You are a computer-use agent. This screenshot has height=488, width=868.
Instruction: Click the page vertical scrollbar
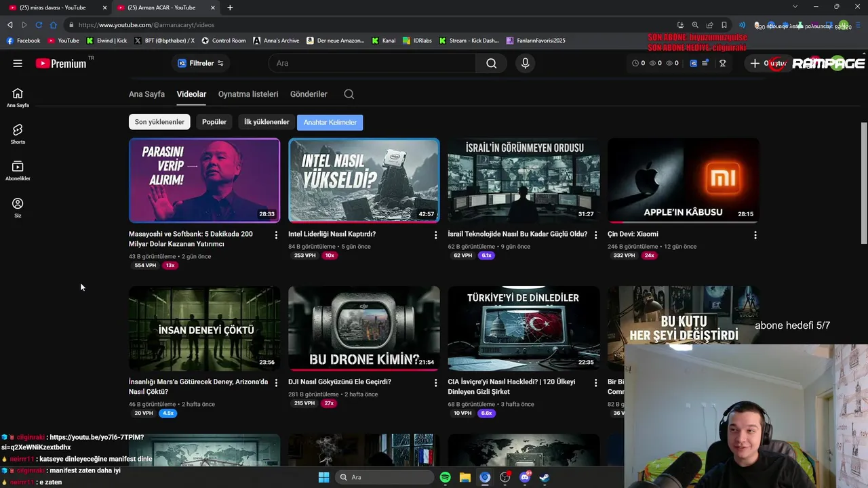click(x=864, y=183)
